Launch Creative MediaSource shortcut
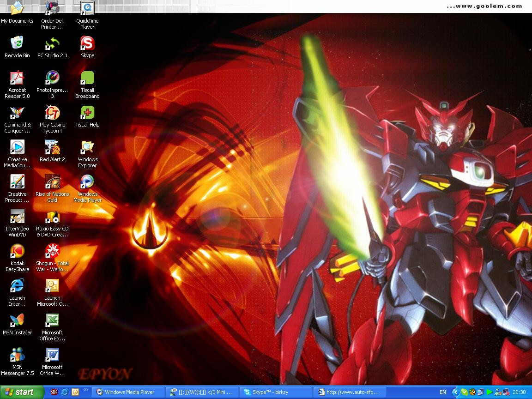The height and width of the screenshot is (399, 532). (17, 154)
